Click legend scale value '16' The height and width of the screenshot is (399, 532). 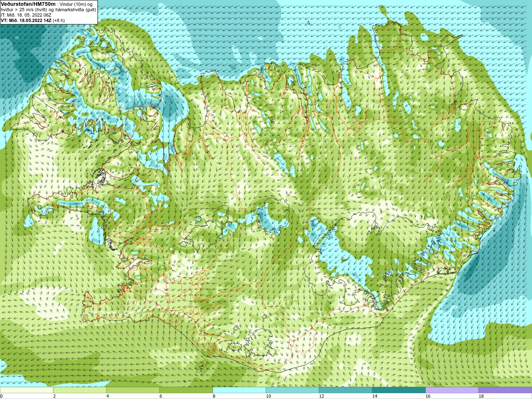428,396
